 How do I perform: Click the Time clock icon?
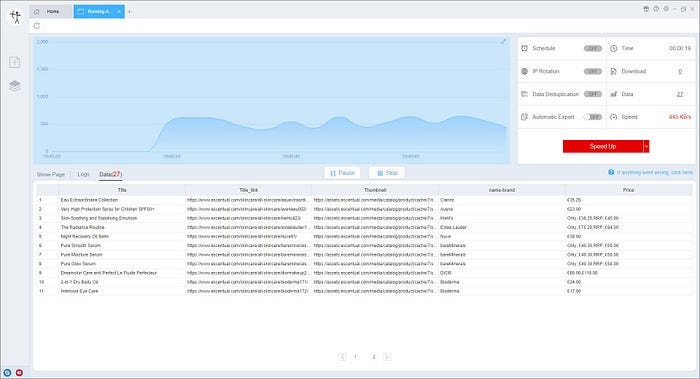(x=614, y=48)
